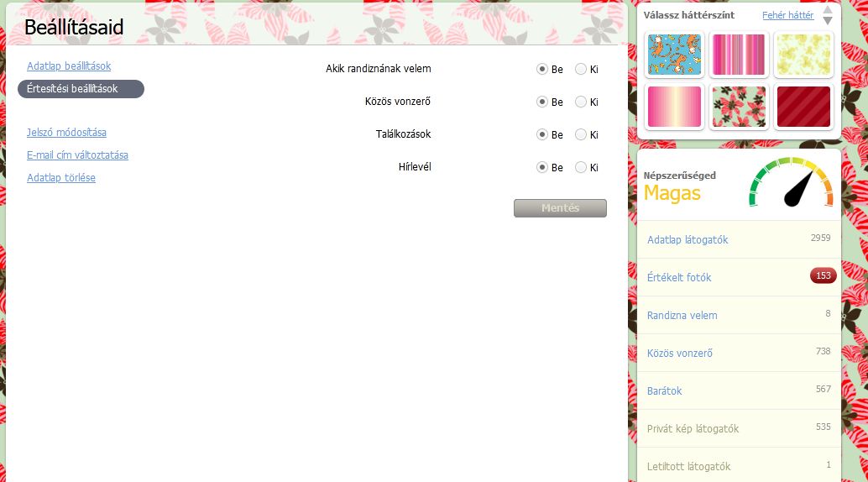Select Be for Közös vonzerő
Image resolution: width=868 pixels, height=482 pixels.
pos(542,102)
